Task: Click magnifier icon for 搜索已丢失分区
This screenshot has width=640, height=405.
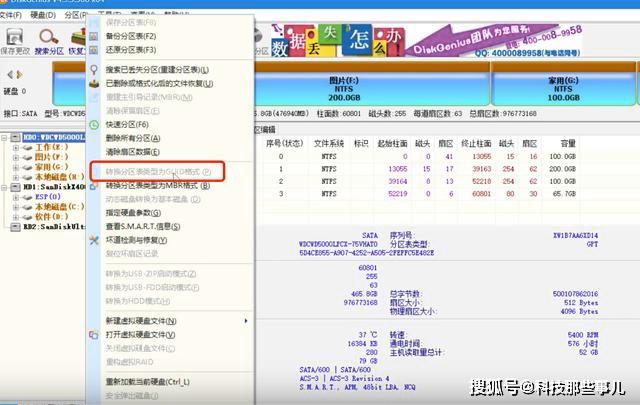Action: click(94, 70)
